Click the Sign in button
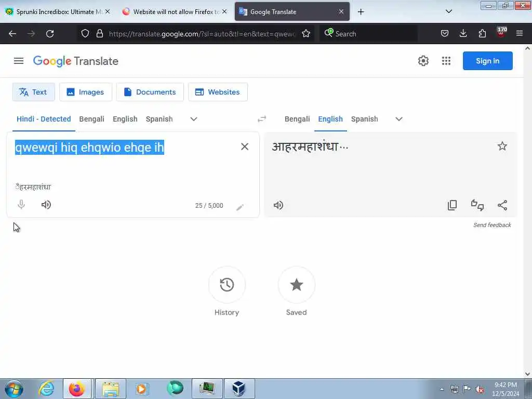Viewport: 532px width, 399px height. tap(487, 61)
